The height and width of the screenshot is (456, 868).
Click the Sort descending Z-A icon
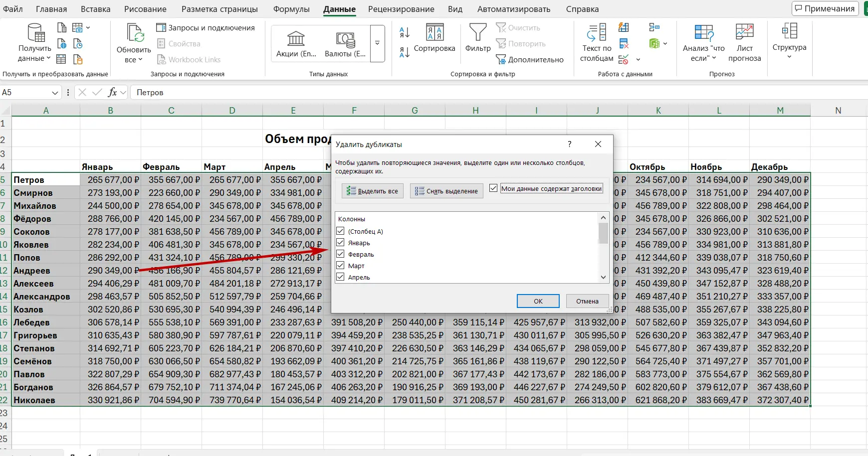click(x=405, y=52)
